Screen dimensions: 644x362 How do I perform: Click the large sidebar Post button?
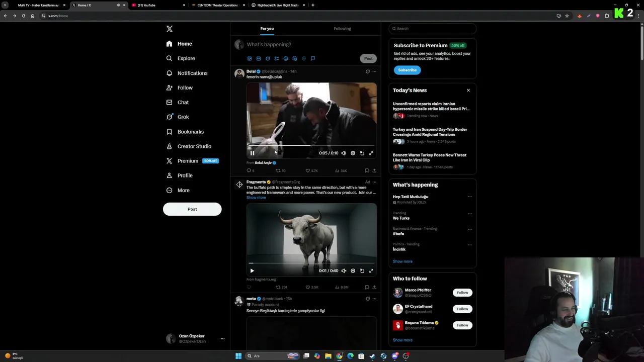pos(192,209)
